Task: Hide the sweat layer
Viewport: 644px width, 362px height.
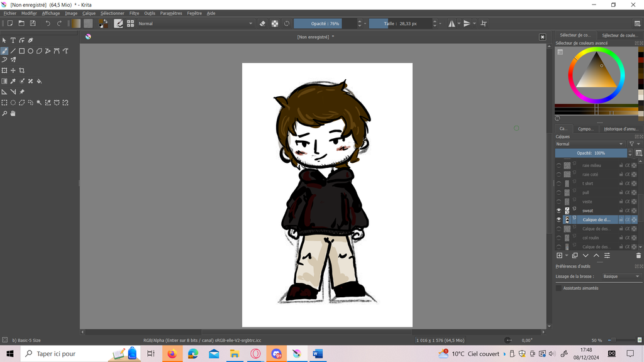Action: tap(558, 211)
